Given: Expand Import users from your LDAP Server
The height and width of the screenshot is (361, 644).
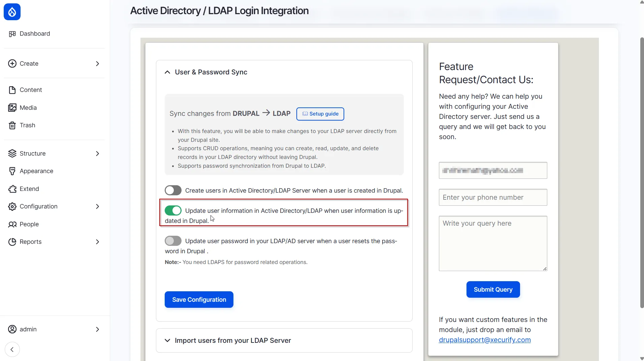Looking at the screenshot, I should click(167, 340).
